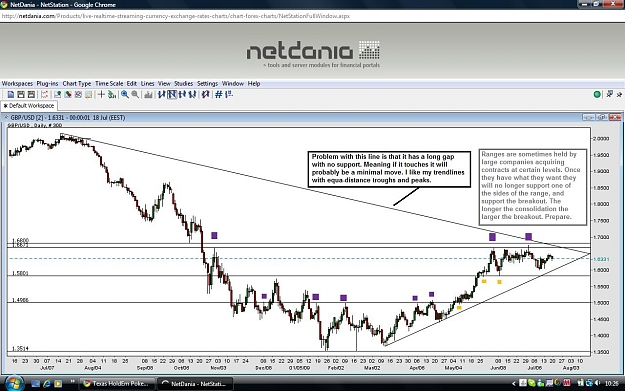Maximize the GBP/USD chart sub-window
This screenshot has height=391, width=625.
coord(601,118)
